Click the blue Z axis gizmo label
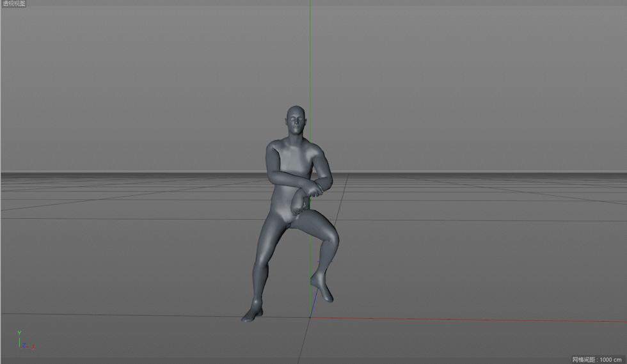The width and height of the screenshot is (627, 364). [x=24, y=345]
